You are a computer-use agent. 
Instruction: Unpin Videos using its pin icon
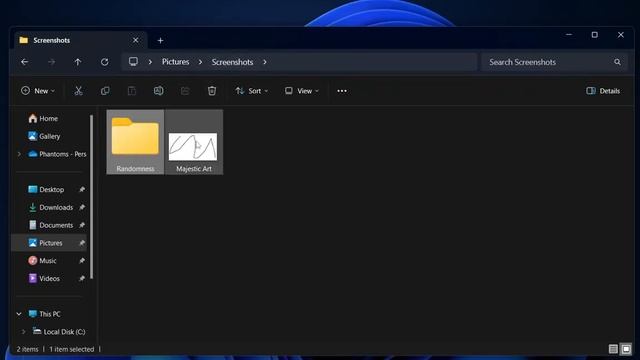pos(82,278)
